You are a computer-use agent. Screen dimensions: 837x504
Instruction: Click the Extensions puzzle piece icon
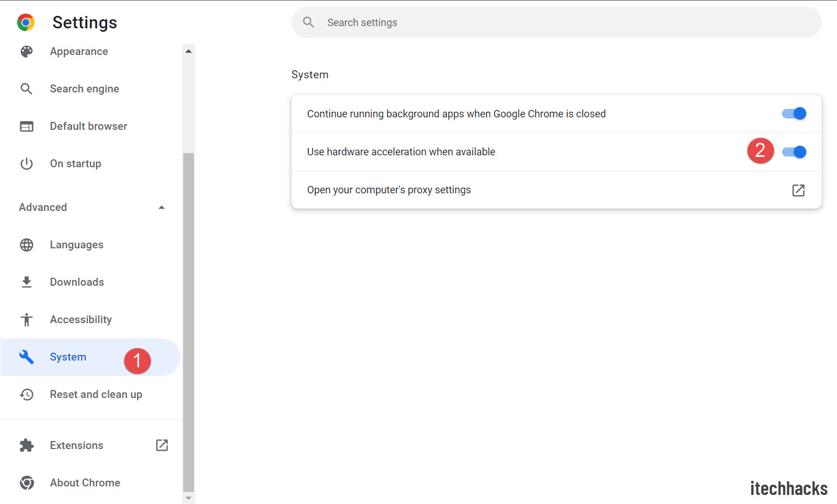pyautogui.click(x=27, y=446)
